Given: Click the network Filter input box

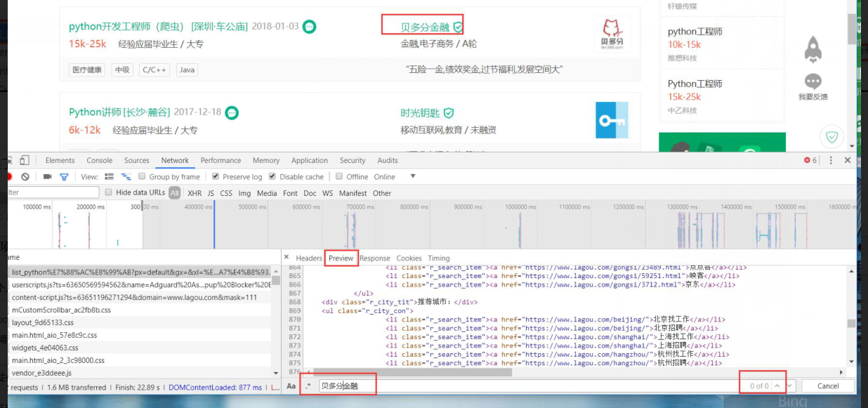Looking at the screenshot, I should (53, 192).
